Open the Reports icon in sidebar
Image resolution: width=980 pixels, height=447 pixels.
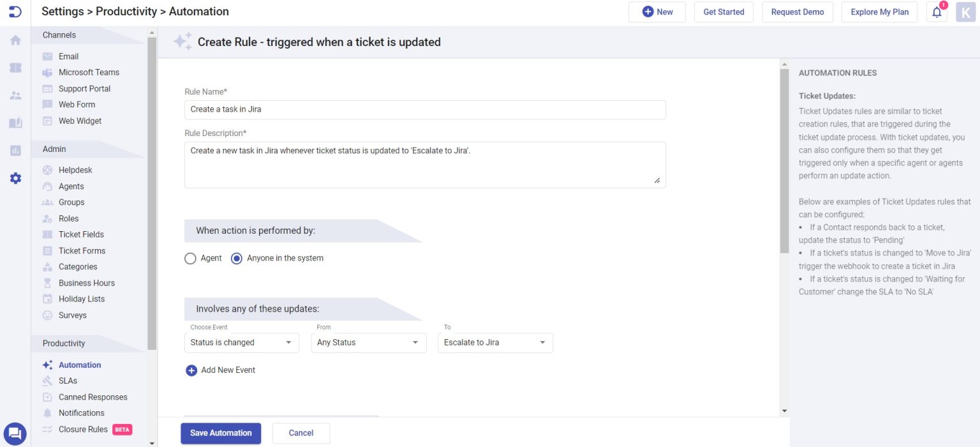(x=15, y=150)
